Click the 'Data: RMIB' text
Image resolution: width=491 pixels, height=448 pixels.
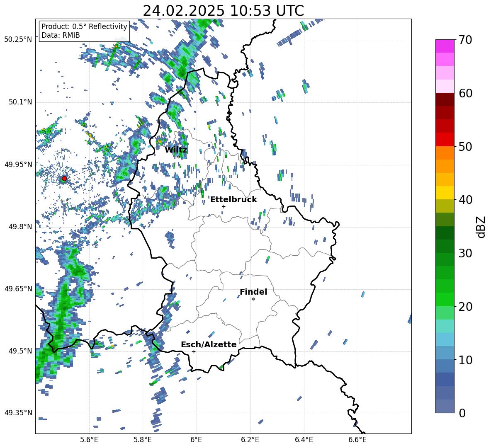(x=61, y=35)
